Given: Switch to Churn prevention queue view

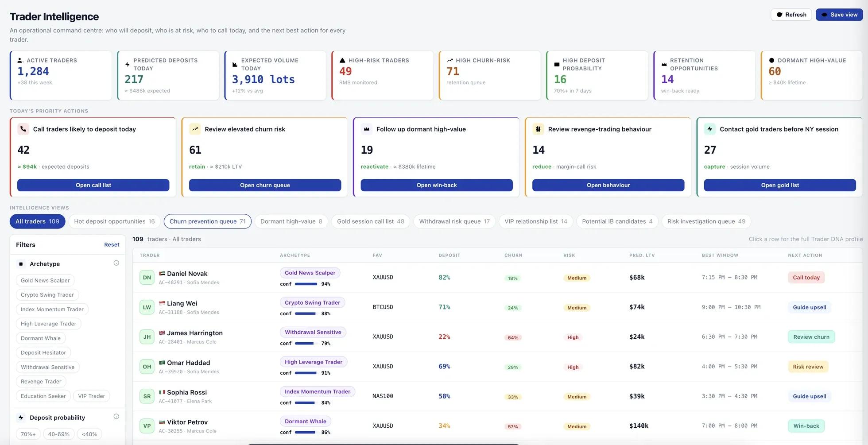Looking at the screenshot, I should click(208, 221).
